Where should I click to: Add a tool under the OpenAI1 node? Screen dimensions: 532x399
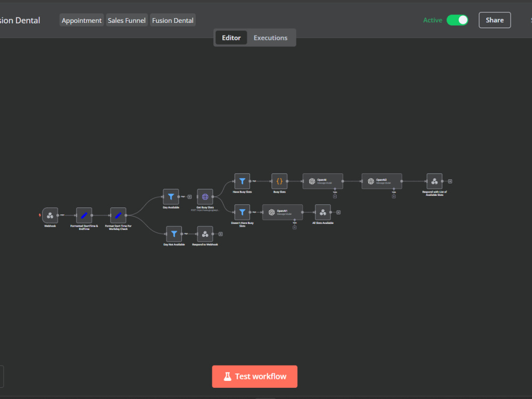tap(295, 227)
